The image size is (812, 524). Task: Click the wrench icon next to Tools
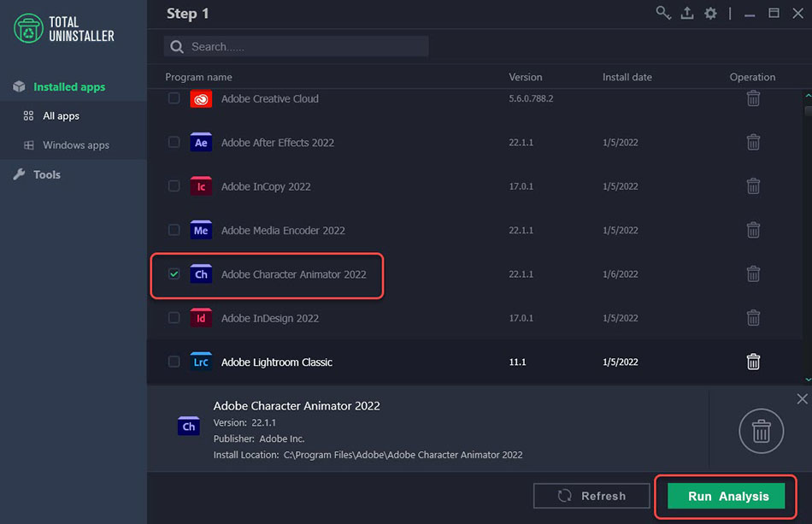19,174
